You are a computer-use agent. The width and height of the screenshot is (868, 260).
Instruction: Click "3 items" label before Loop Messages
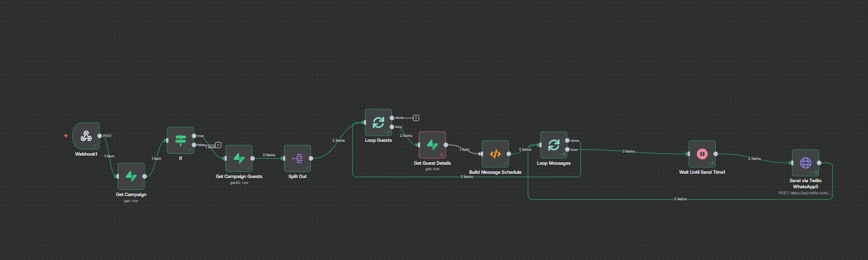point(524,149)
